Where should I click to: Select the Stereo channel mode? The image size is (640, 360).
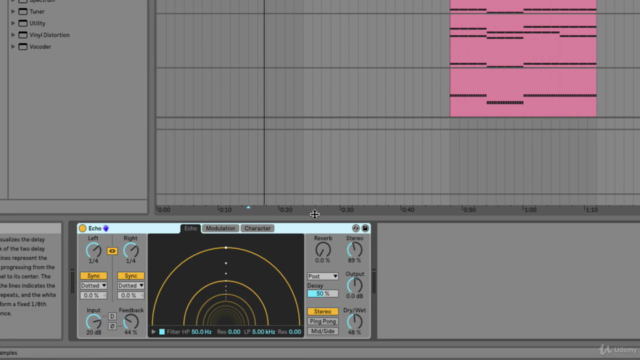pos(322,311)
